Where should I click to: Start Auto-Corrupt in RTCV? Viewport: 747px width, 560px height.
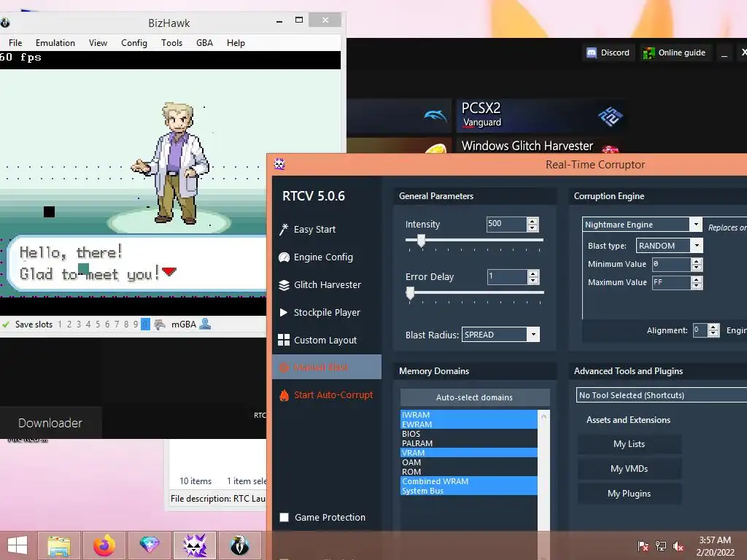[326, 394]
